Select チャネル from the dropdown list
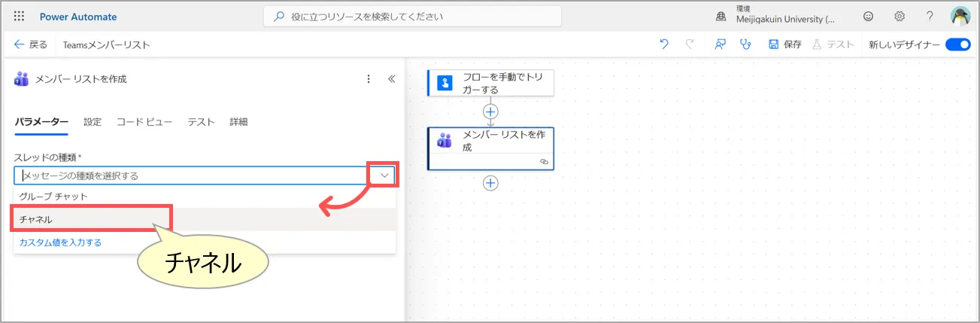The width and height of the screenshot is (980, 323). [x=36, y=219]
